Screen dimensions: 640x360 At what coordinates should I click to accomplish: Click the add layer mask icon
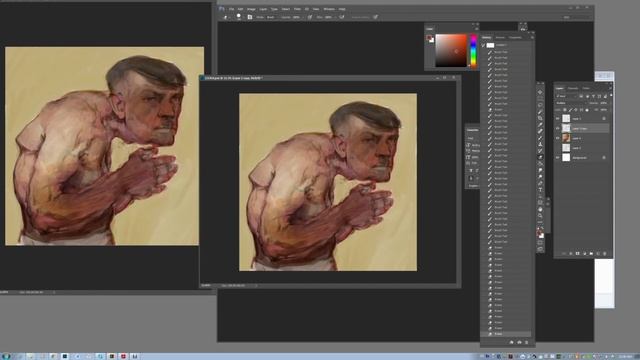pos(578,253)
